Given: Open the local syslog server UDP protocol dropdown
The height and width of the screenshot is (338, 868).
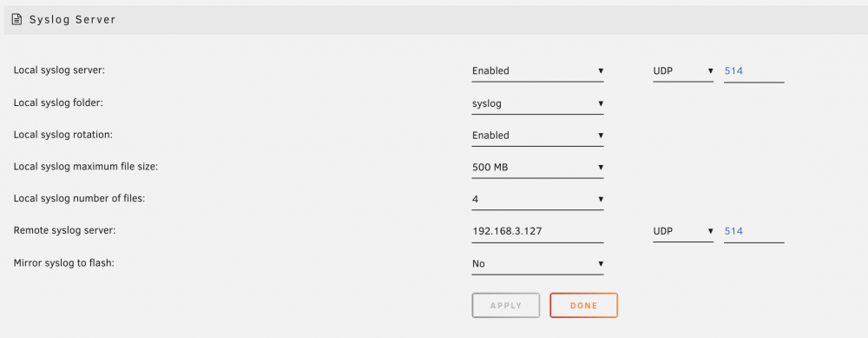Looking at the screenshot, I should (x=683, y=71).
